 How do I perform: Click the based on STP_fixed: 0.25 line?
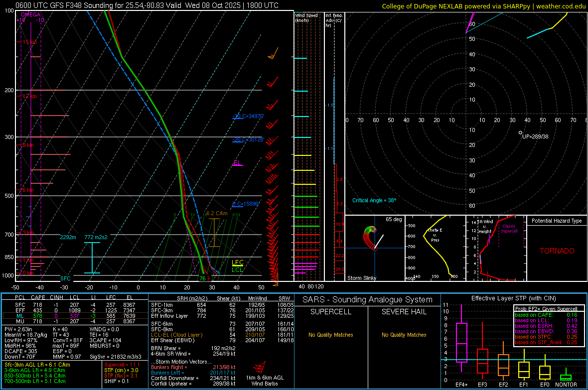tap(546, 342)
